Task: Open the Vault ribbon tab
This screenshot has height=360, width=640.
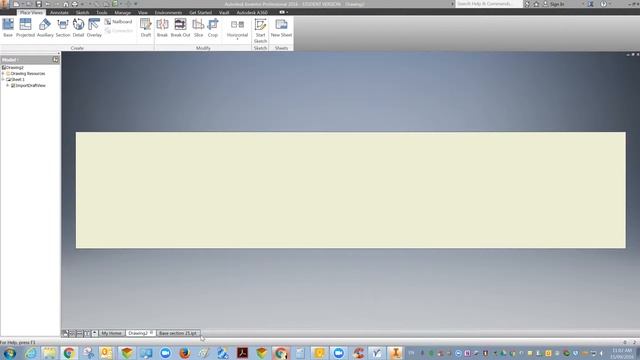Action: tap(224, 13)
